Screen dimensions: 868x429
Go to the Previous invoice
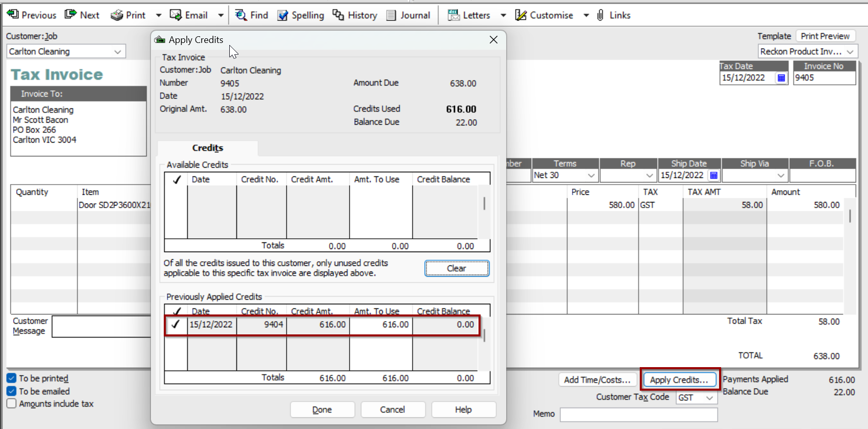pos(31,15)
